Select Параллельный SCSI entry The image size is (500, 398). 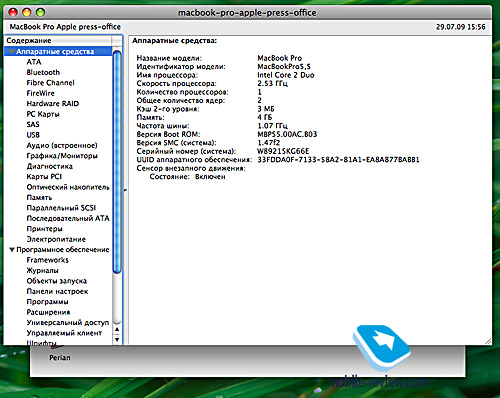(61, 208)
